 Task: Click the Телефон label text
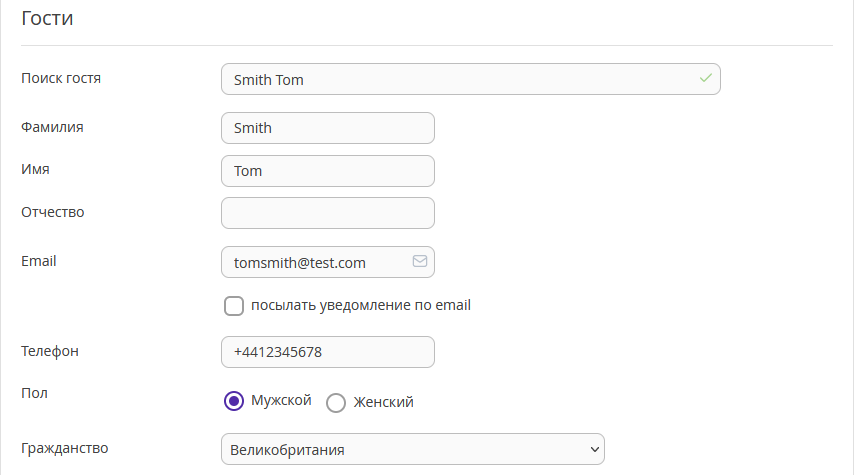(50, 351)
